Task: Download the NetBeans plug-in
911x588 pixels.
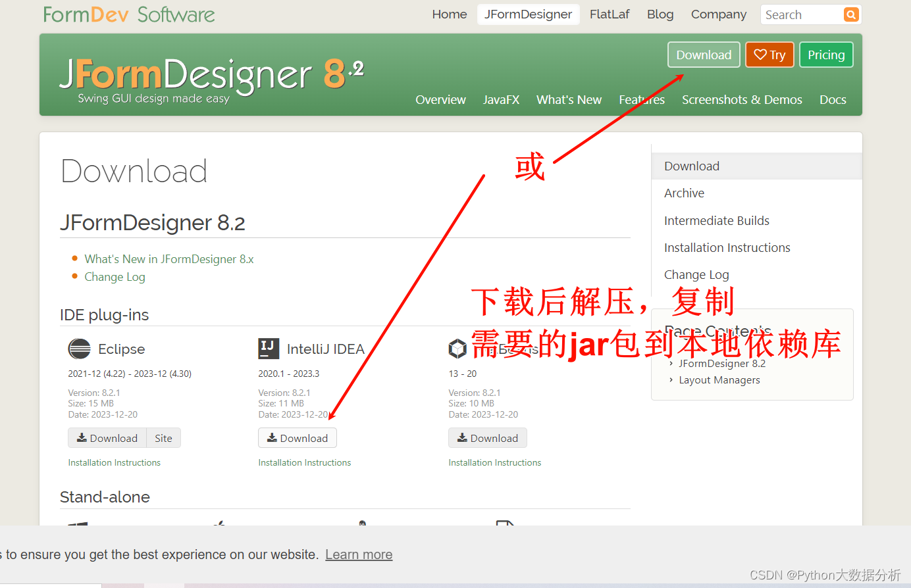Action: click(x=488, y=438)
